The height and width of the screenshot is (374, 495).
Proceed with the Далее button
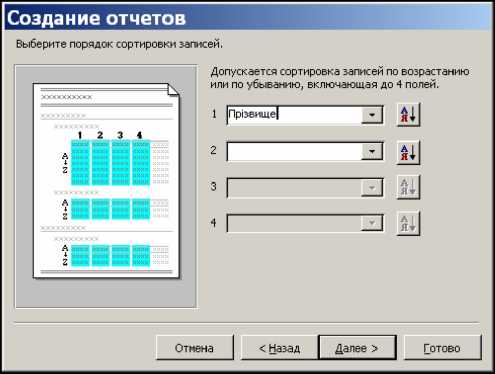point(357,348)
